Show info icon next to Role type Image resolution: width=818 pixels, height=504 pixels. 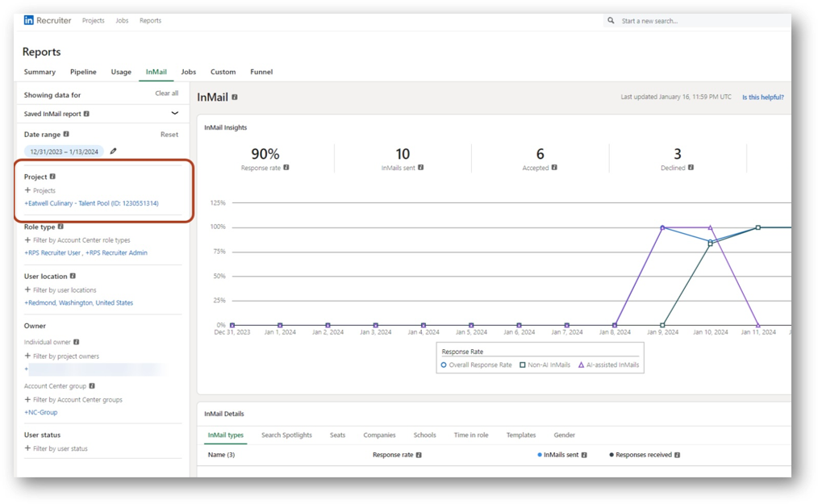tap(61, 227)
